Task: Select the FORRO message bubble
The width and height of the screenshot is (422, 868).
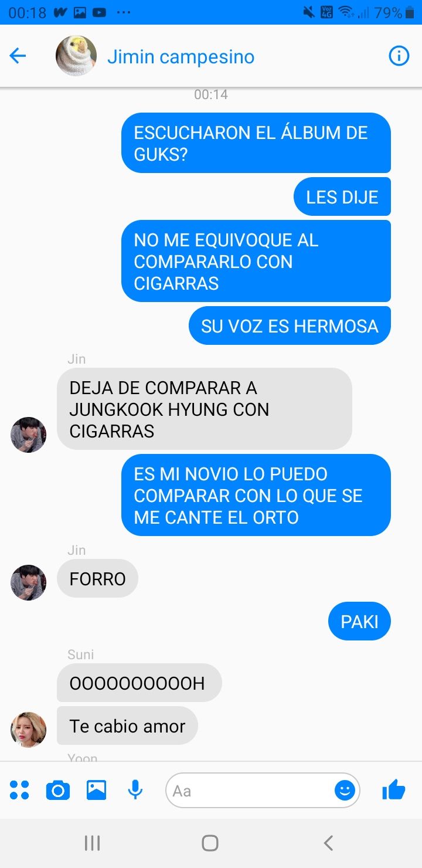Action: pos(97,578)
